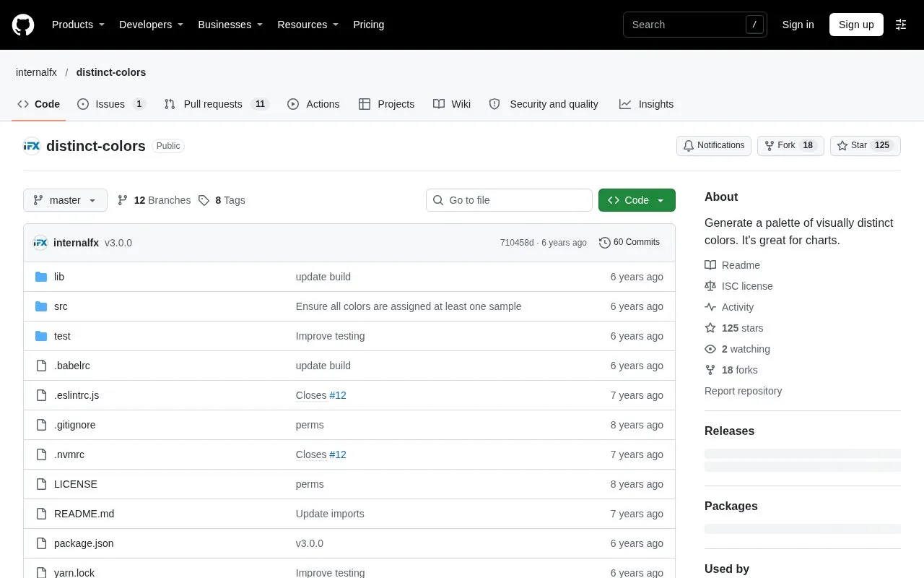The image size is (924, 578).
Task: Click the Activity pulse icon
Action: [x=710, y=307]
